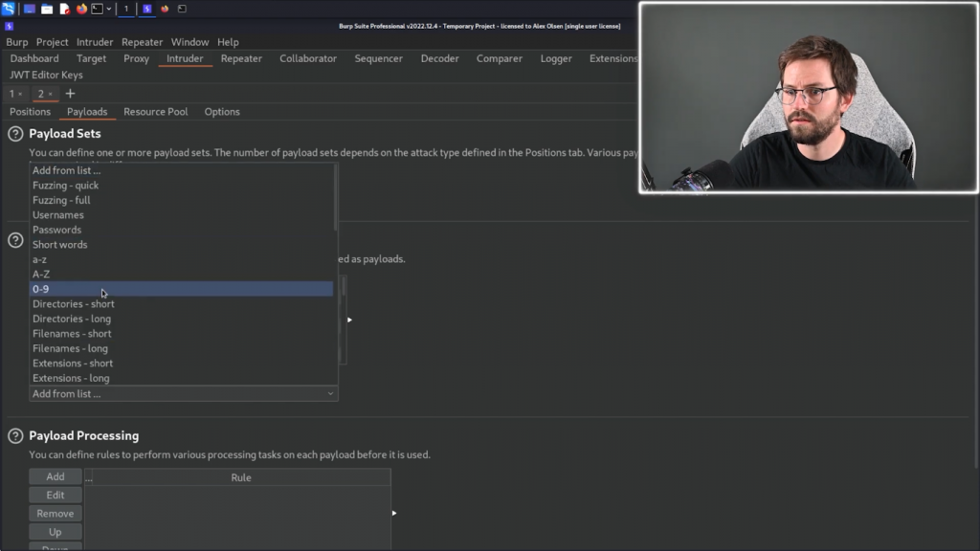Image resolution: width=980 pixels, height=551 pixels.
Task: Click the Burp Suite title bar icon
Action: pos(9,26)
